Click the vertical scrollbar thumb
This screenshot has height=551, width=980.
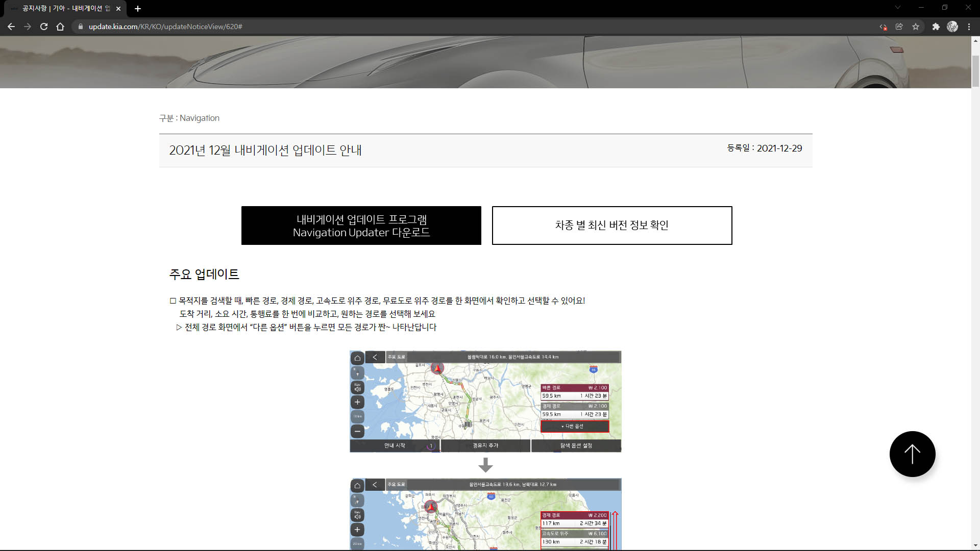975,71
